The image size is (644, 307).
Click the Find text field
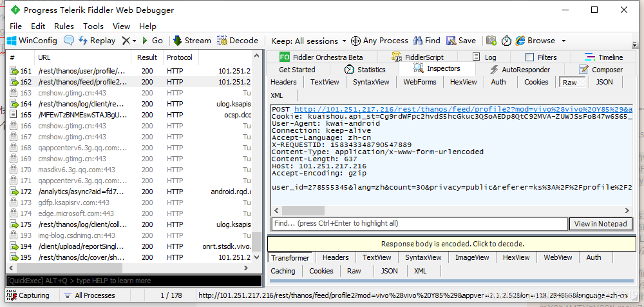click(x=419, y=223)
